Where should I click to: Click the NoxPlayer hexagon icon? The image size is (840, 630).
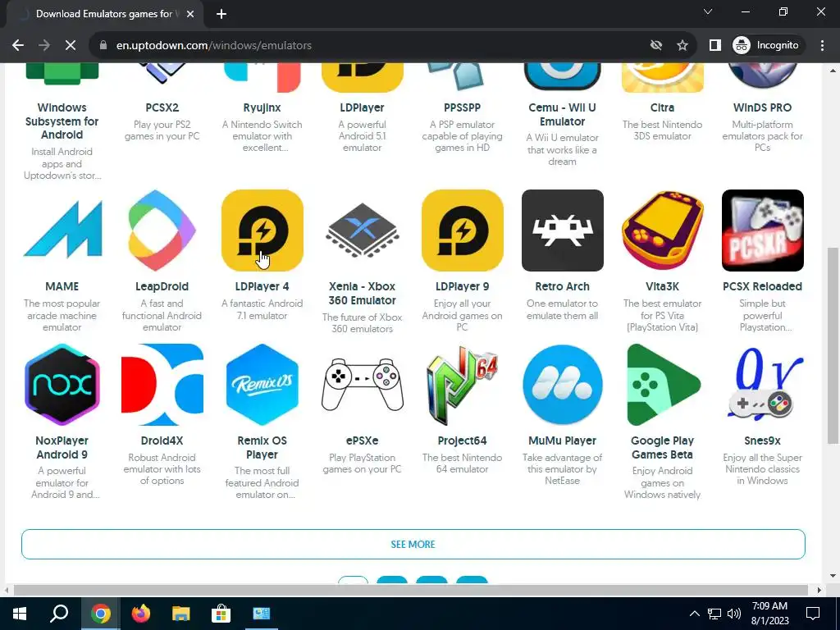coord(62,385)
